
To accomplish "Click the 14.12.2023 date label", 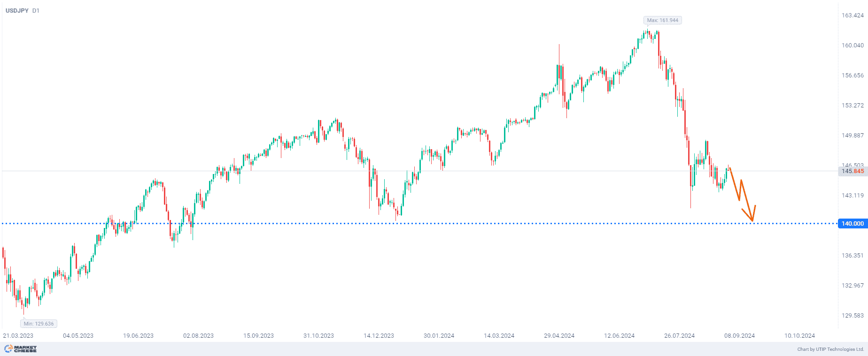I will 379,335.
